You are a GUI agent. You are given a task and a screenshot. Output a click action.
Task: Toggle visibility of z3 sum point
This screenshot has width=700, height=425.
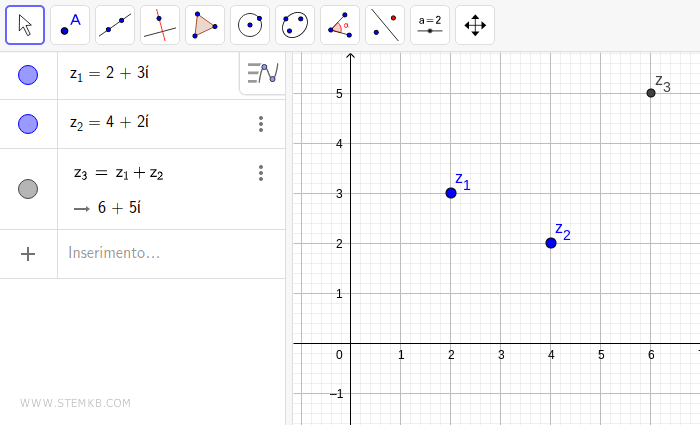click(x=28, y=189)
